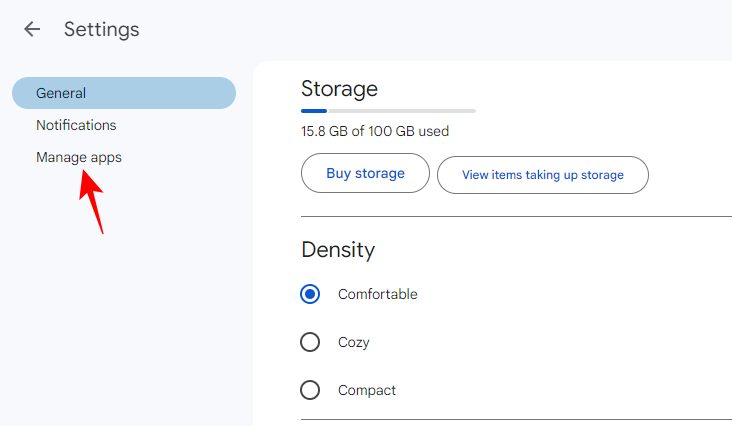Click the 15.8 GB of 100 GB used text
Viewport: 732px width, 426px height.
point(374,131)
